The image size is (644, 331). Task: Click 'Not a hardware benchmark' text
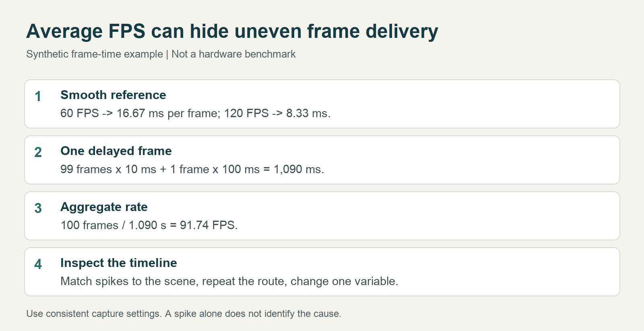233,54
